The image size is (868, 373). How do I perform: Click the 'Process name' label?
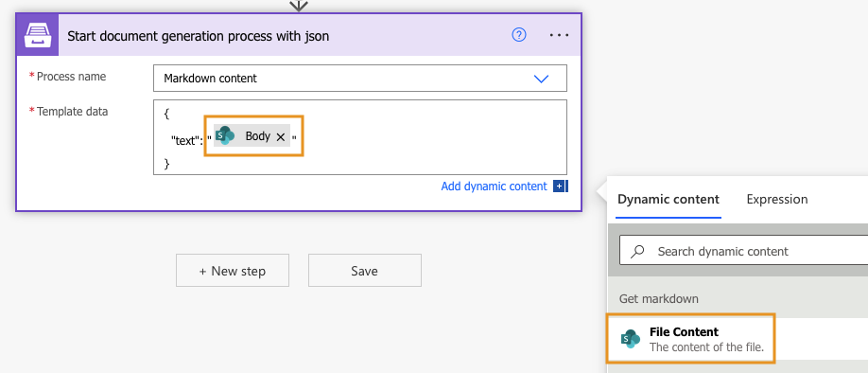pos(72,77)
